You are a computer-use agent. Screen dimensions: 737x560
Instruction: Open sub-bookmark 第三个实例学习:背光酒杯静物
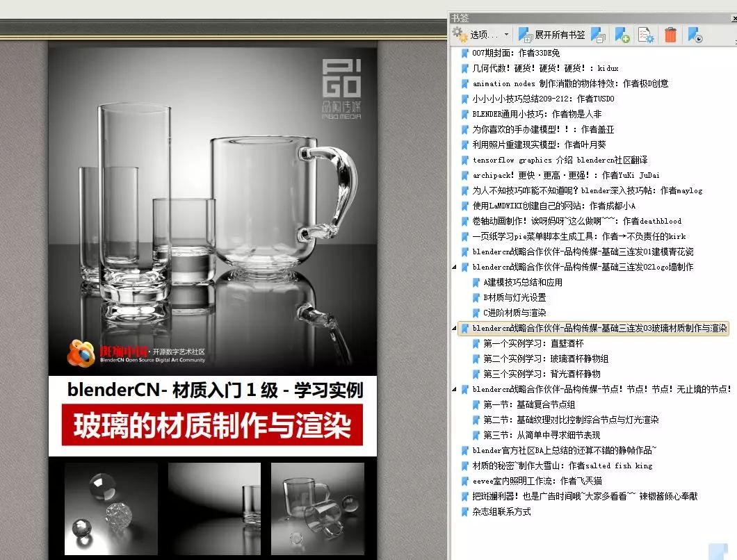pyautogui.click(x=542, y=374)
